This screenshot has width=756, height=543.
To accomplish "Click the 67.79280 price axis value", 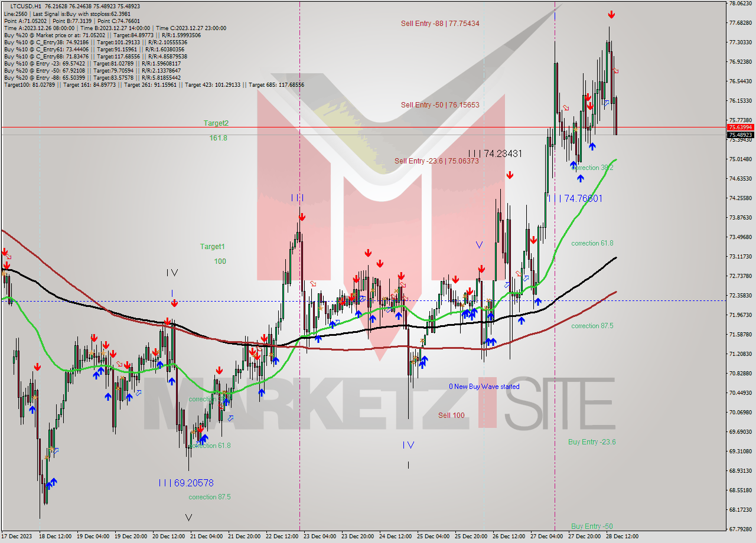I will pos(741,529).
